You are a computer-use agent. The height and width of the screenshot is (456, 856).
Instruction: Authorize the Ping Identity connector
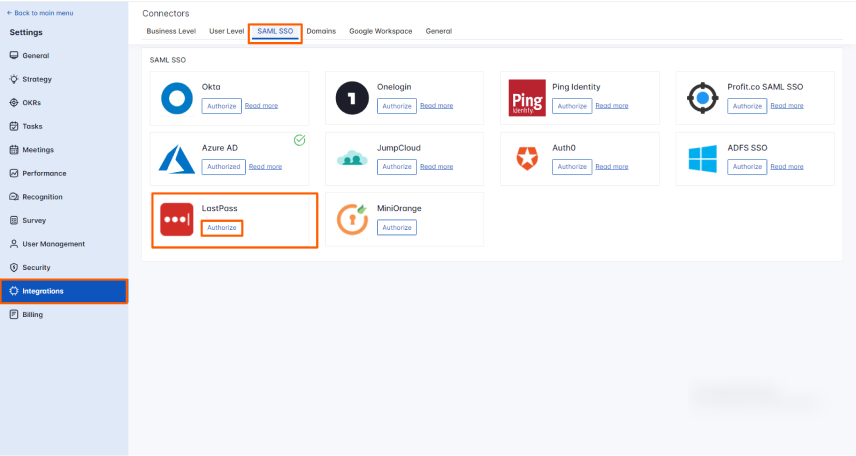[x=572, y=106]
